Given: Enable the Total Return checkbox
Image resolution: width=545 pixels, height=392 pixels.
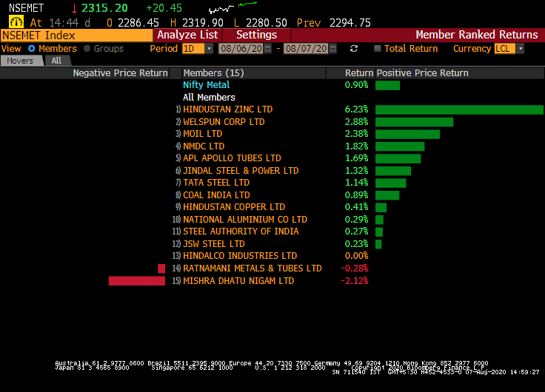Looking at the screenshot, I should point(378,49).
